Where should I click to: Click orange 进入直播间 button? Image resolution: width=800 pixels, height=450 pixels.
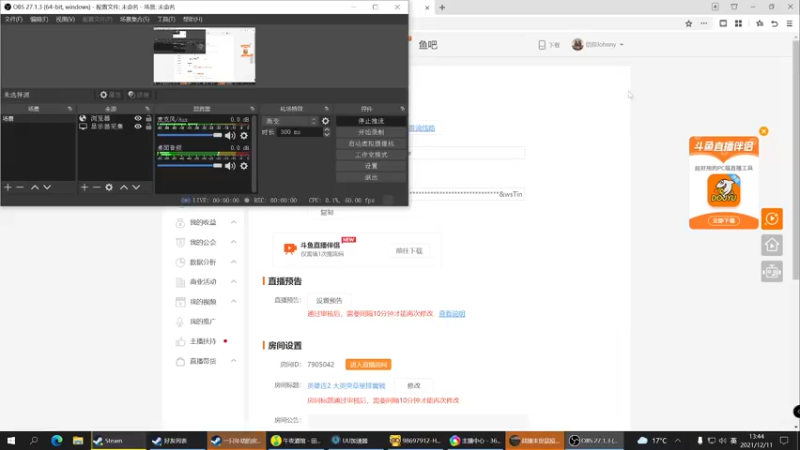click(x=368, y=364)
